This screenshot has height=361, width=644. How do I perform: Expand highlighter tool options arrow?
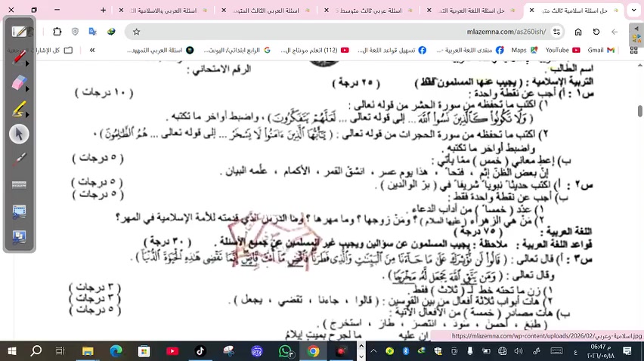pos(27,115)
